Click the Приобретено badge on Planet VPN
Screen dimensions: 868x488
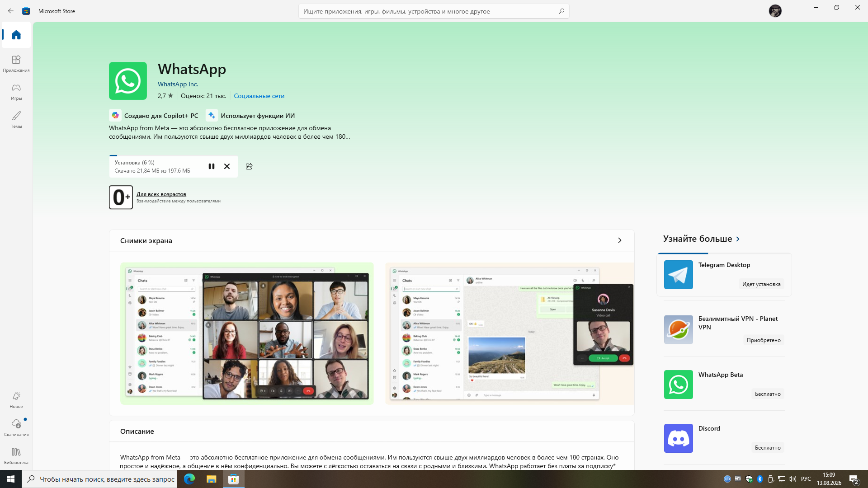click(764, 340)
